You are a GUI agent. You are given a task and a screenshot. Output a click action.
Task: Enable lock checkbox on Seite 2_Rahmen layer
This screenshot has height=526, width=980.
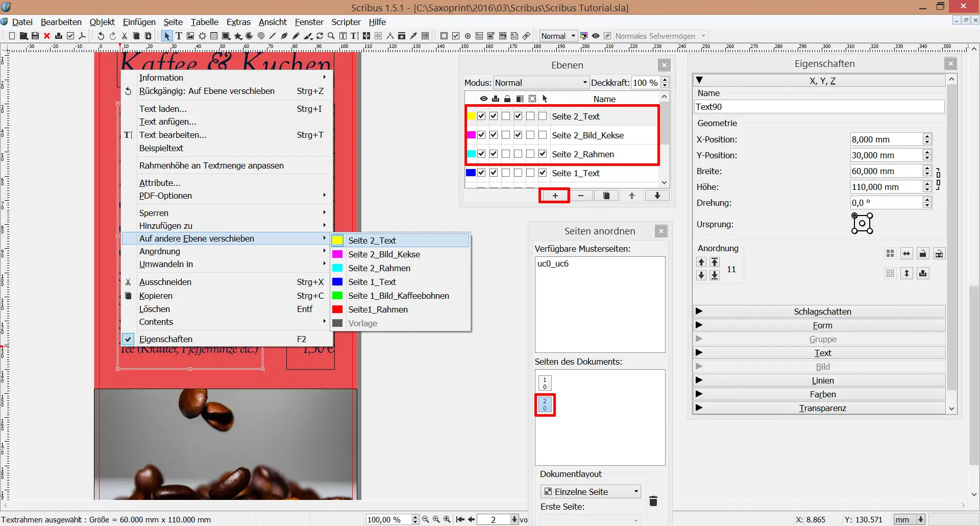[507, 154]
